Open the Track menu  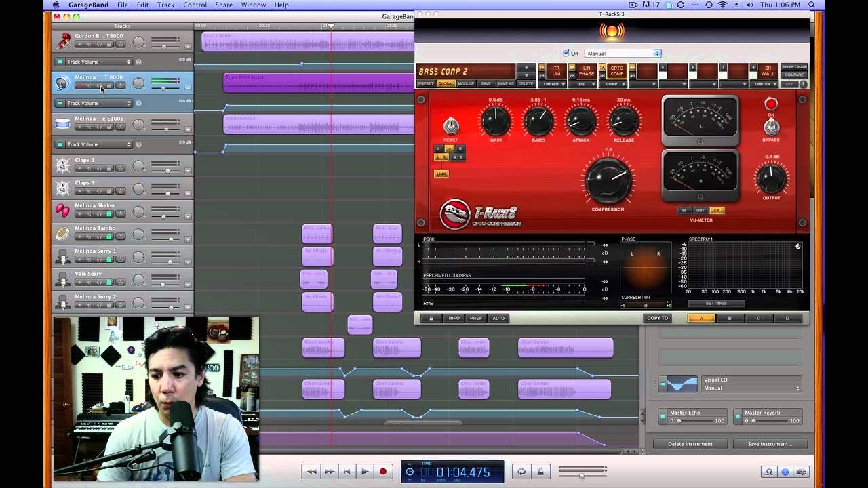coord(166,5)
